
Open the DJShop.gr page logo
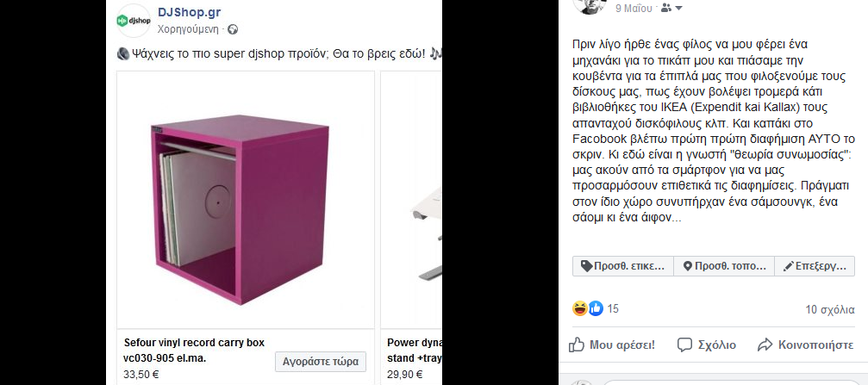pos(134,21)
